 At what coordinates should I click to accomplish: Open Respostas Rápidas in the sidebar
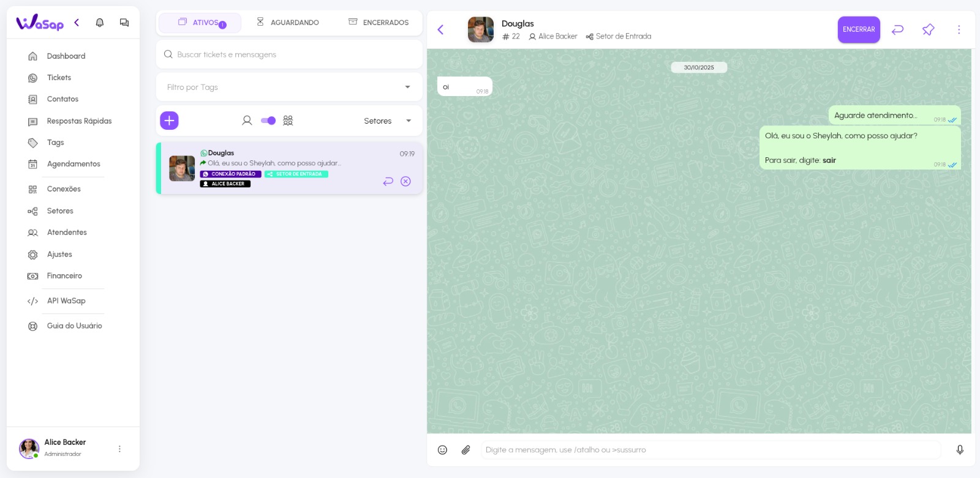click(79, 121)
